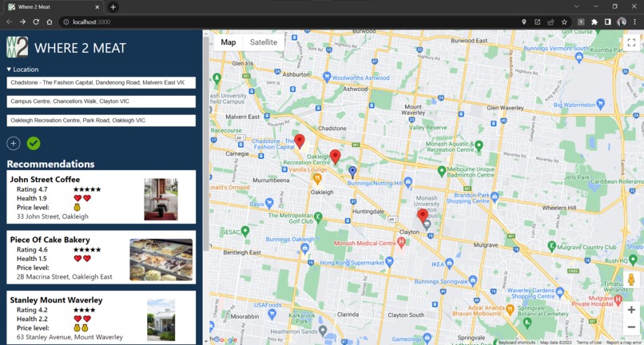This screenshot has width=644, height=345.
Task: Confirm locations with the green checkmark
Action: coord(34,143)
